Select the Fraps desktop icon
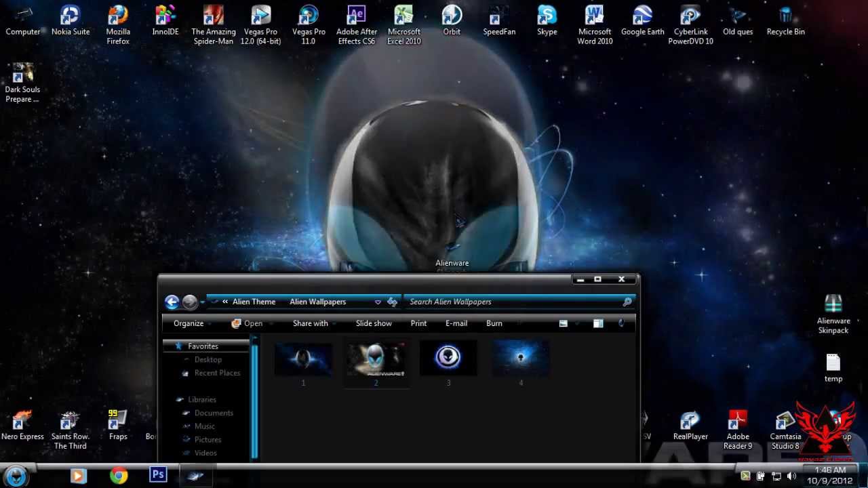 pyautogui.click(x=118, y=426)
